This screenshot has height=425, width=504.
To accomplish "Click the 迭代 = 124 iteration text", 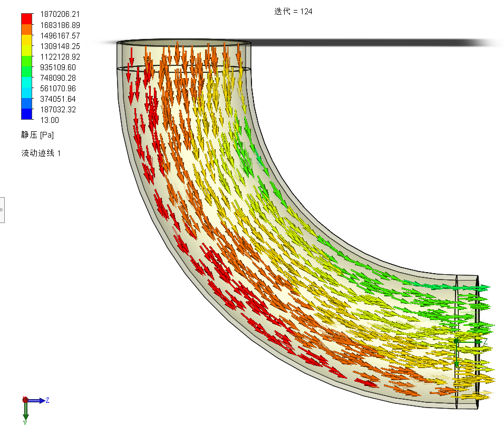I will coord(293,12).
